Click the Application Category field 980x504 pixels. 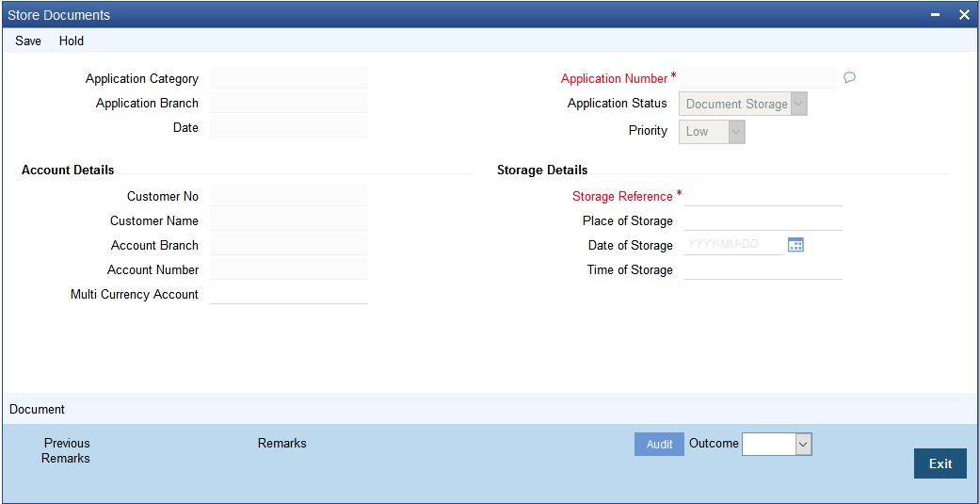[289, 78]
